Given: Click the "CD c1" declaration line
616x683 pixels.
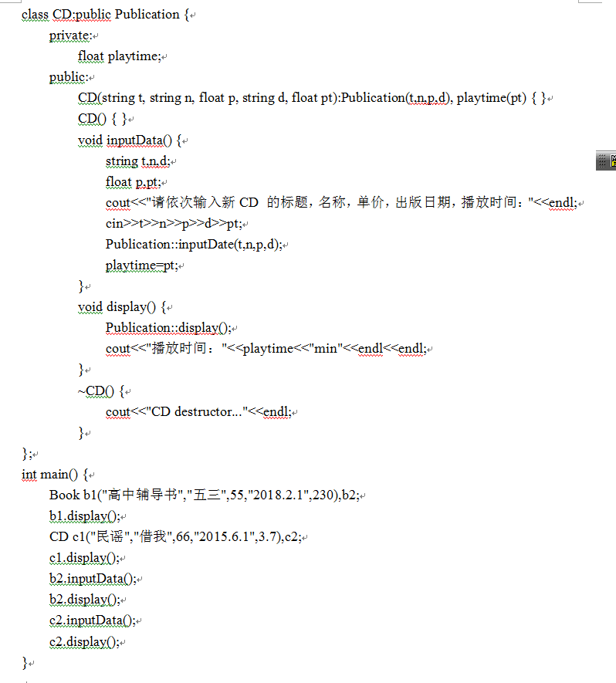Looking at the screenshot, I should 174,536.
